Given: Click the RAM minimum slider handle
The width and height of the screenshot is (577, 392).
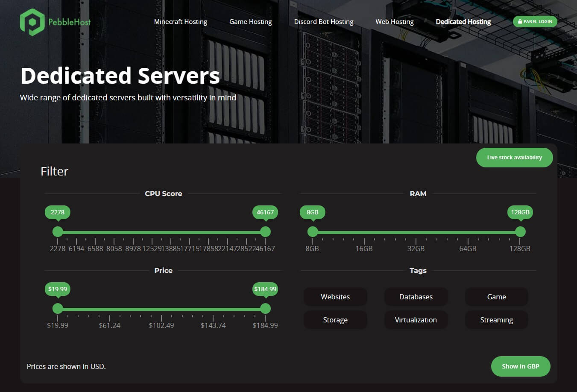Looking at the screenshot, I should [313, 232].
